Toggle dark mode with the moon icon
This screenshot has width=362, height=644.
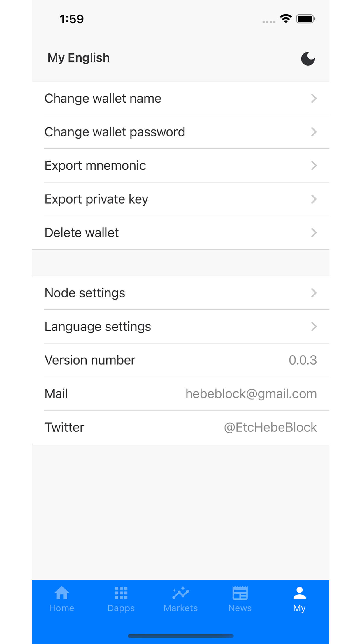[308, 59]
